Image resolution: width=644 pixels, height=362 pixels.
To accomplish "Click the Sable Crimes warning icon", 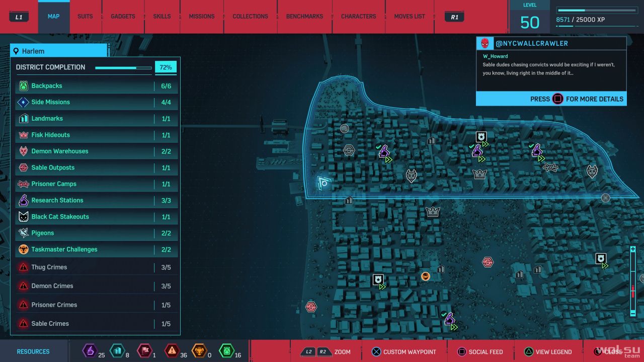I will (23, 324).
